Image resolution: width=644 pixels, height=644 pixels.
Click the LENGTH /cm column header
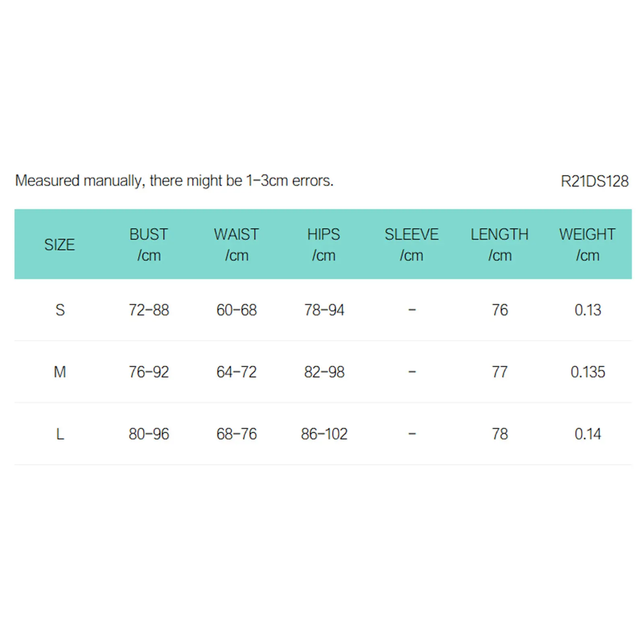pos(500,245)
